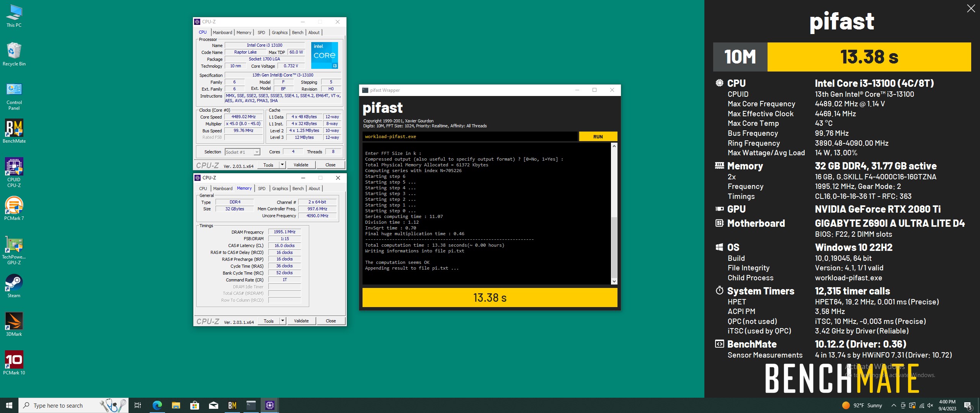Click Tools button in bottom CPU-Z
Image resolution: width=980 pixels, height=413 pixels.
click(x=269, y=321)
